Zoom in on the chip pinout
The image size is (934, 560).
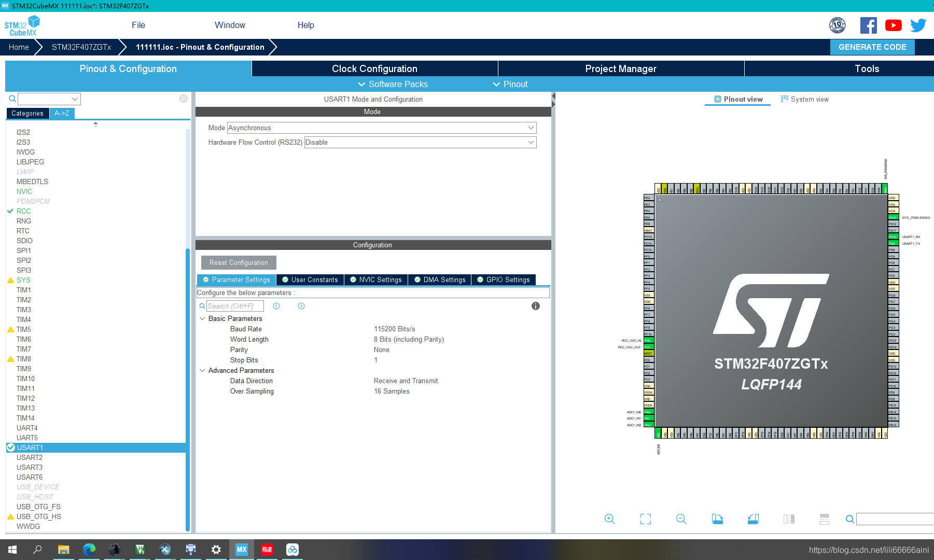pos(609,519)
